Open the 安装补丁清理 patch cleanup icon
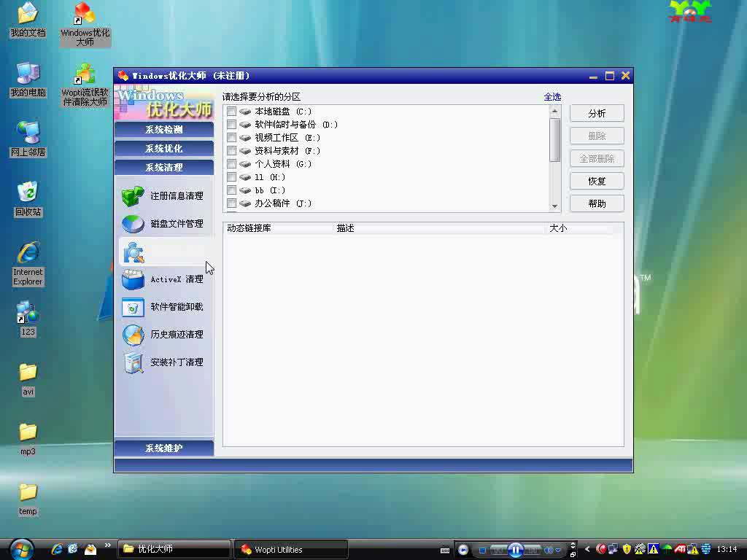Screen dimensions: 747x560 [x=133, y=363]
